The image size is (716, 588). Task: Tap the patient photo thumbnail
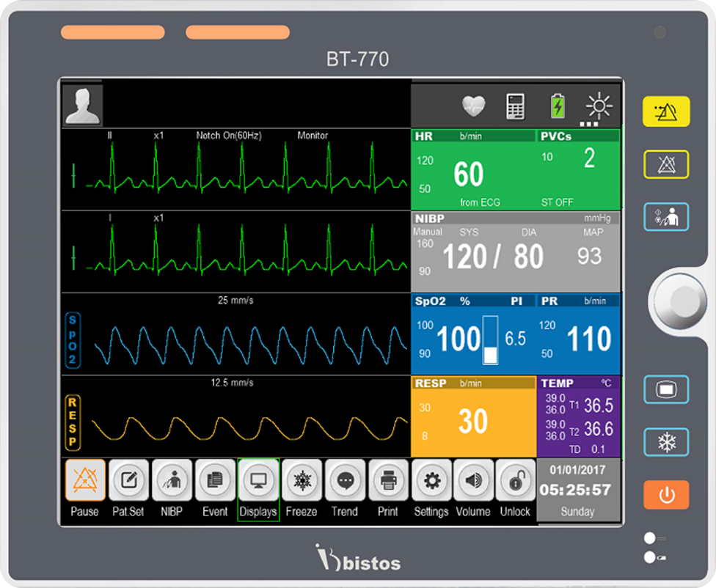point(81,103)
